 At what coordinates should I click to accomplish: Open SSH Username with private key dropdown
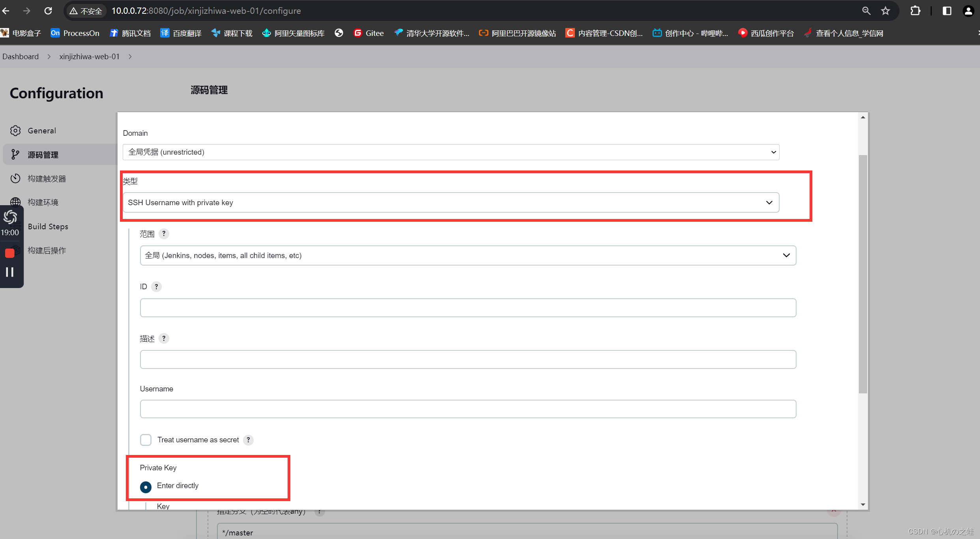(x=451, y=202)
